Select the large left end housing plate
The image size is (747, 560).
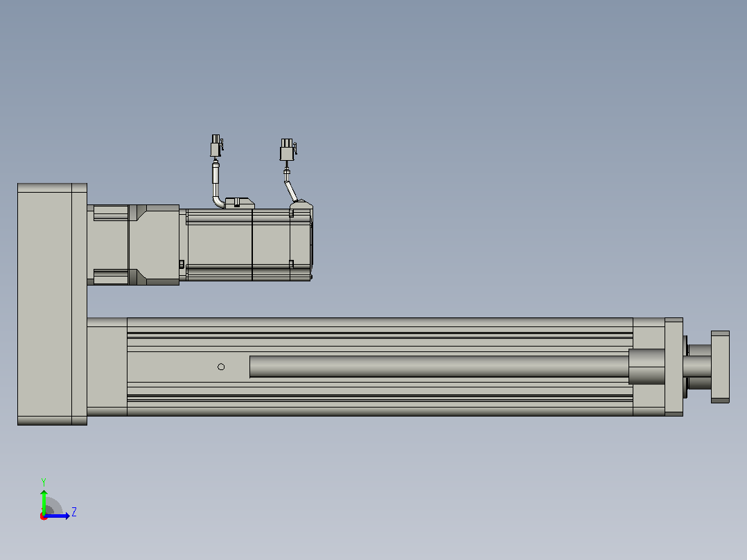(x=53, y=304)
